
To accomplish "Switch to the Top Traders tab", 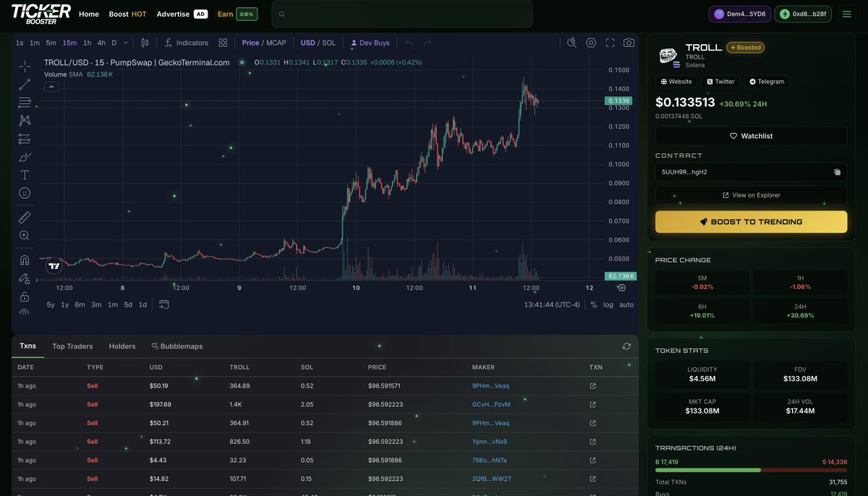I will (x=72, y=346).
